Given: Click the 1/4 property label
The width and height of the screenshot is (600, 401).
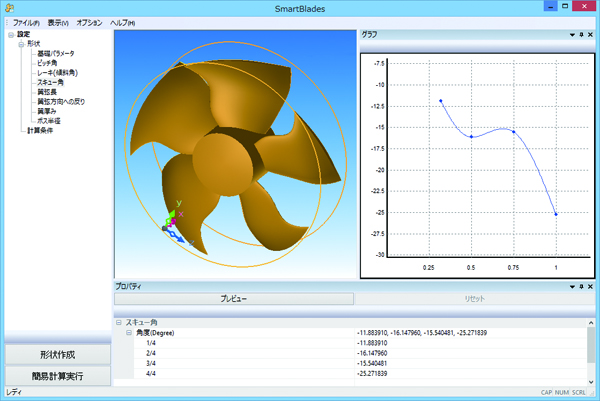Looking at the screenshot, I should point(151,343).
